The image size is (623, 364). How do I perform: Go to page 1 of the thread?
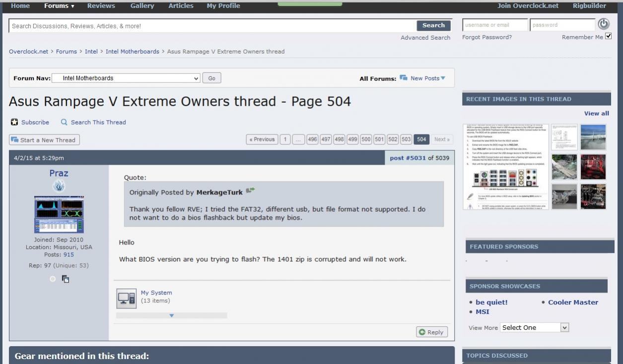tap(285, 139)
